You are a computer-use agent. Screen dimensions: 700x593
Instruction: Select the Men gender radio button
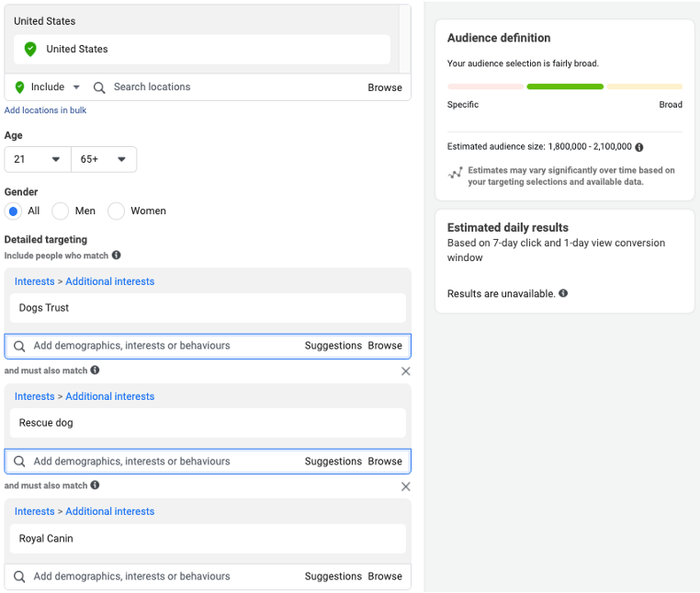coord(61,211)
